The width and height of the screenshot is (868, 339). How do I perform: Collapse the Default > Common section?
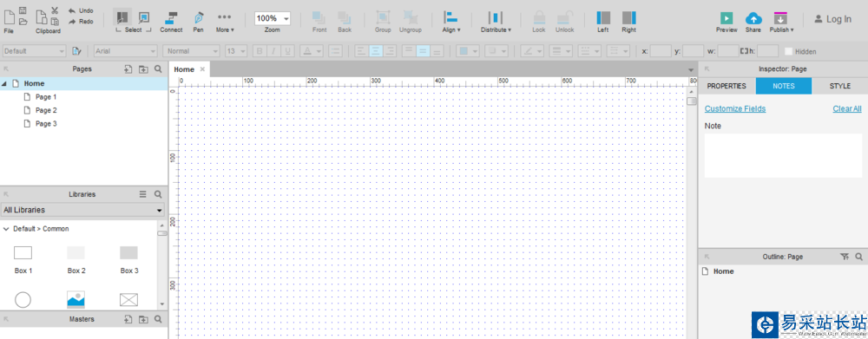coord(6,228)
